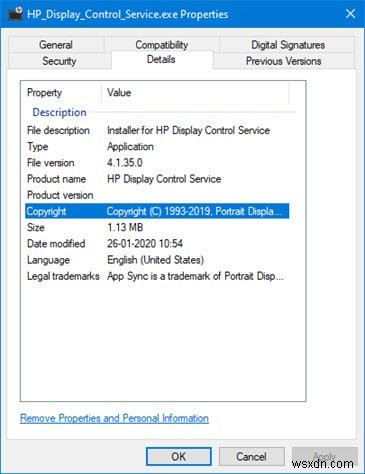Click the Property column header

[61, 93]
